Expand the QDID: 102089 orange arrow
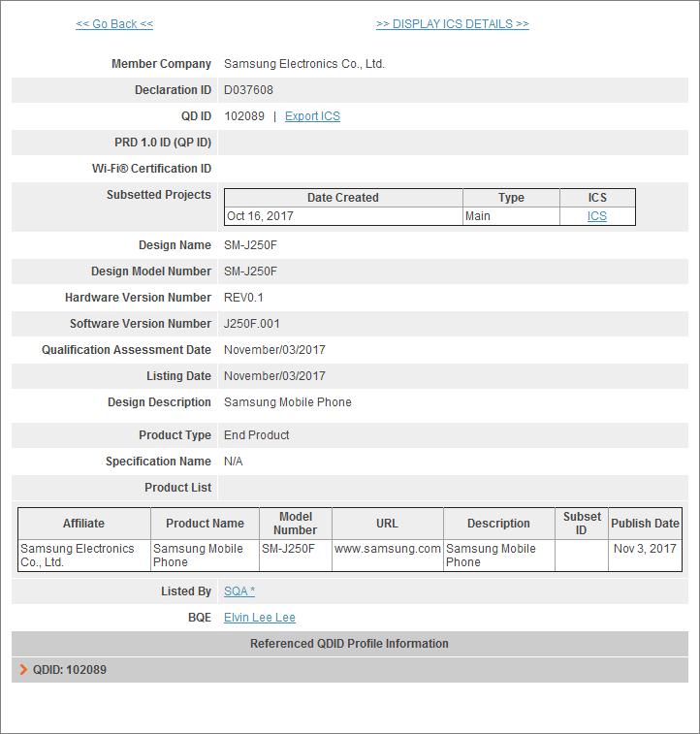Image resolution: width=700 pixels, height=734 pixels. [23, 669]
